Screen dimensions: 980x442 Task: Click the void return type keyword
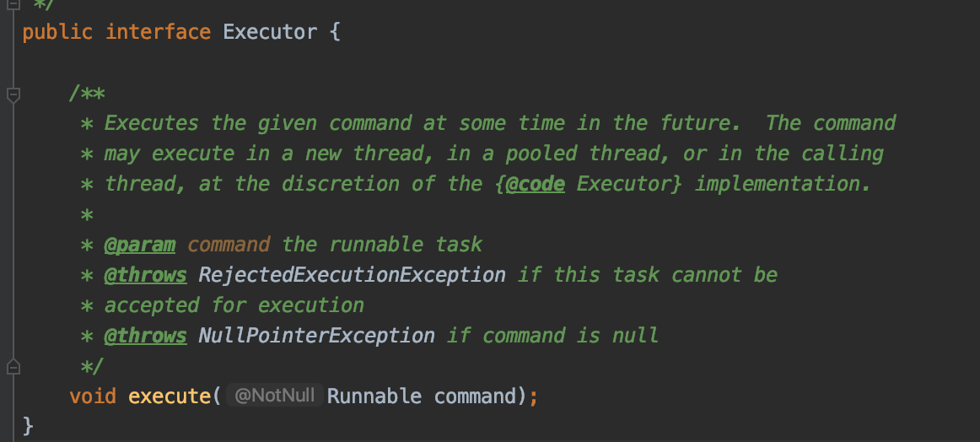tap(93, 396)
